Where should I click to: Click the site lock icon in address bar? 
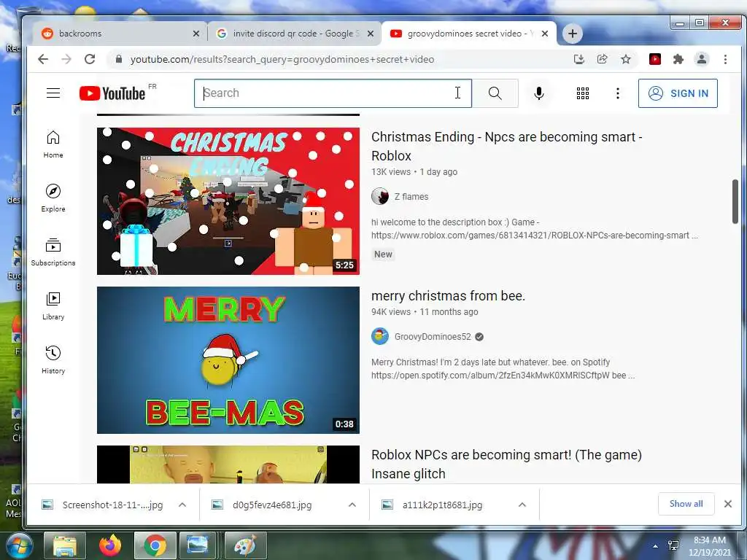(119, 59)
